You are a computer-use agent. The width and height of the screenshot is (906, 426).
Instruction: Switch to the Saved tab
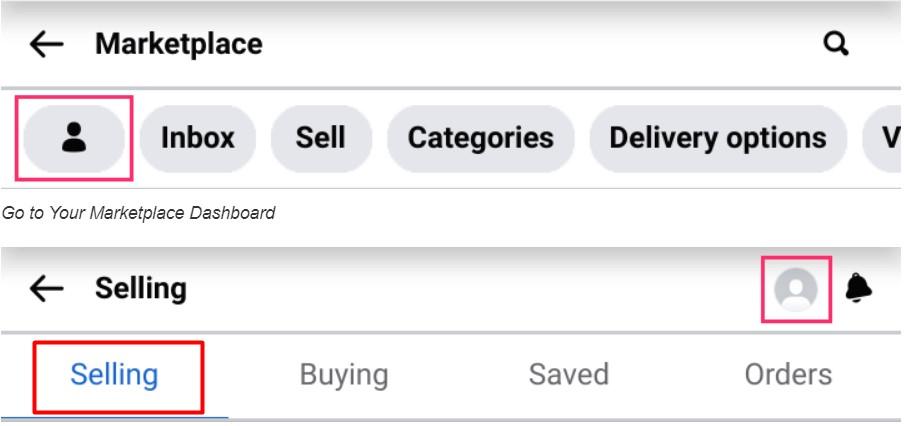(x=569, y=374)
